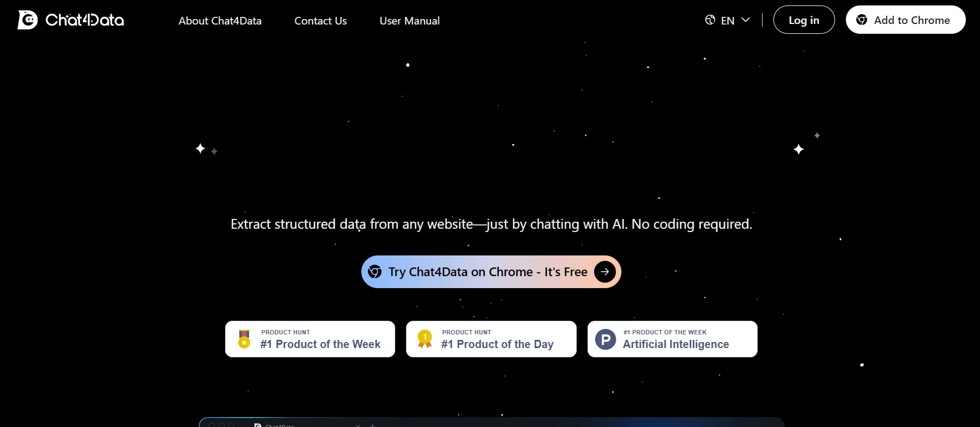
Task: Open Artificial Intelligence Product Hunt badge
Action: pos(673,339)
